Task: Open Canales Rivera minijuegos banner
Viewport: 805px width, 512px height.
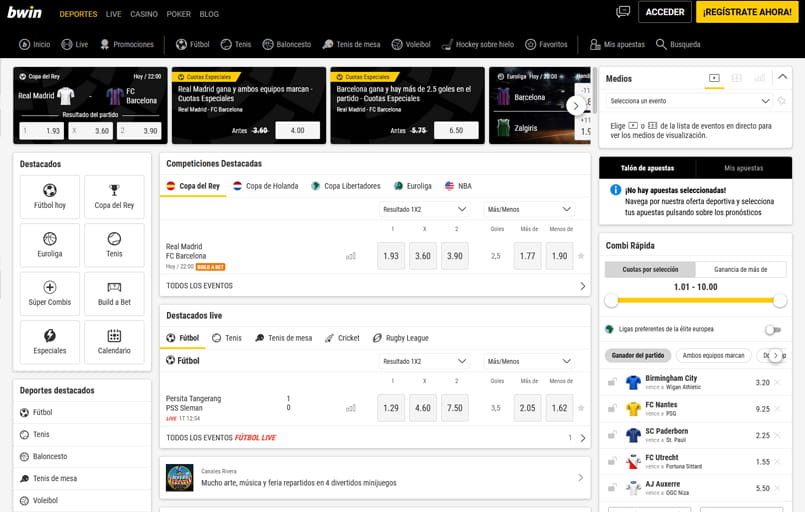Action: tap(375, 478)
